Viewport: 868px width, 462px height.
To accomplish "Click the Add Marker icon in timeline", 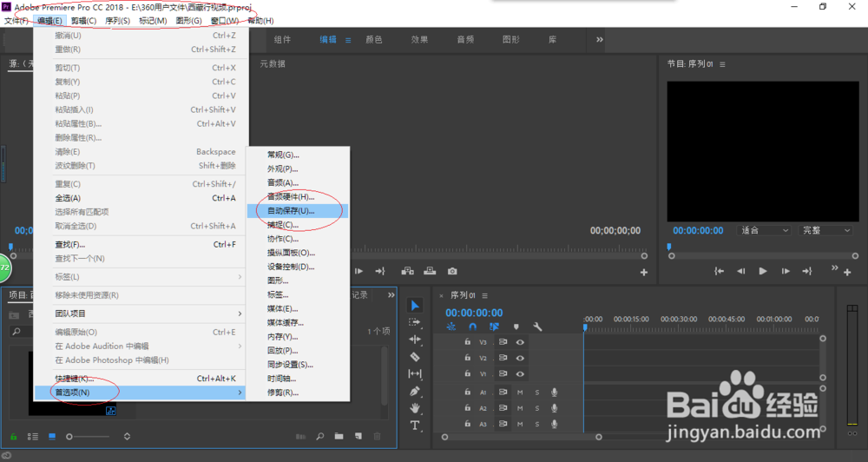I will pos(516,327).
